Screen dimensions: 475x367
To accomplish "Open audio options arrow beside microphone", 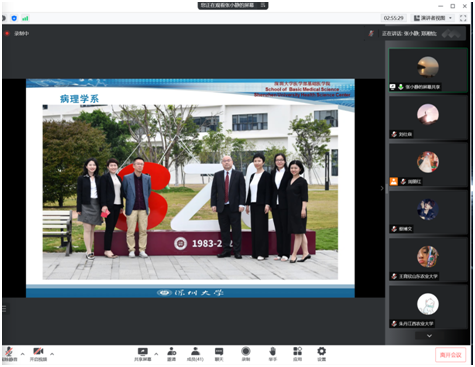I will coord(23,354).
